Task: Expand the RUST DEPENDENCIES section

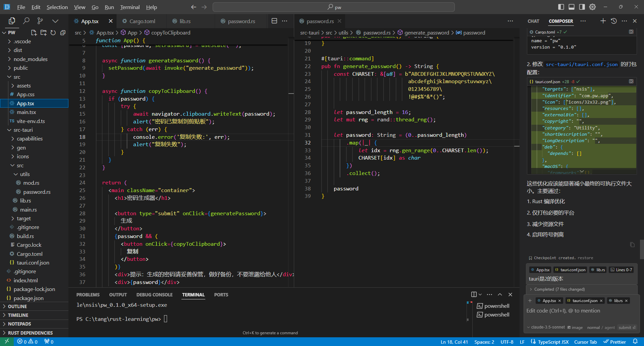Action: tap(34, 333)
